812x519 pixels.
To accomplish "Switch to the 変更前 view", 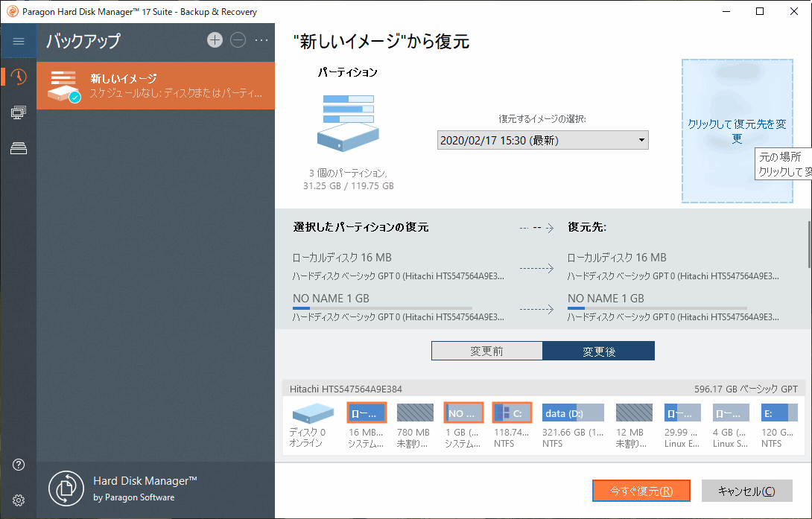I will coord(486,350).
